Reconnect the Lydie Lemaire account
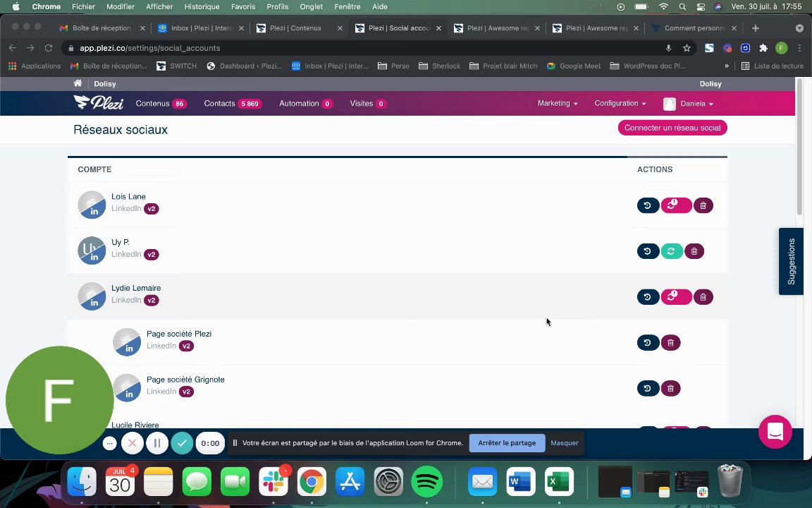The width and height of the screenshot is (812, 508). click(677, 297)
